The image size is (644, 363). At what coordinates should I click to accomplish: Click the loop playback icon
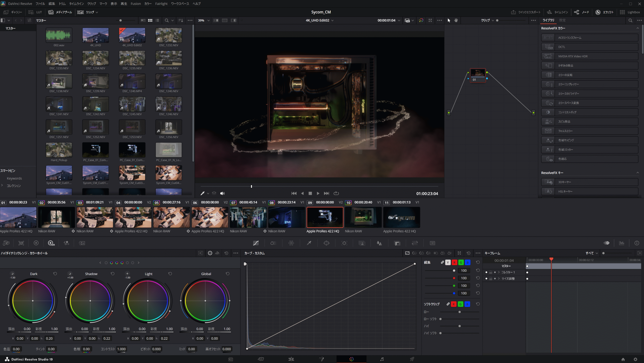pyautogui.click(x=336, y=193)
